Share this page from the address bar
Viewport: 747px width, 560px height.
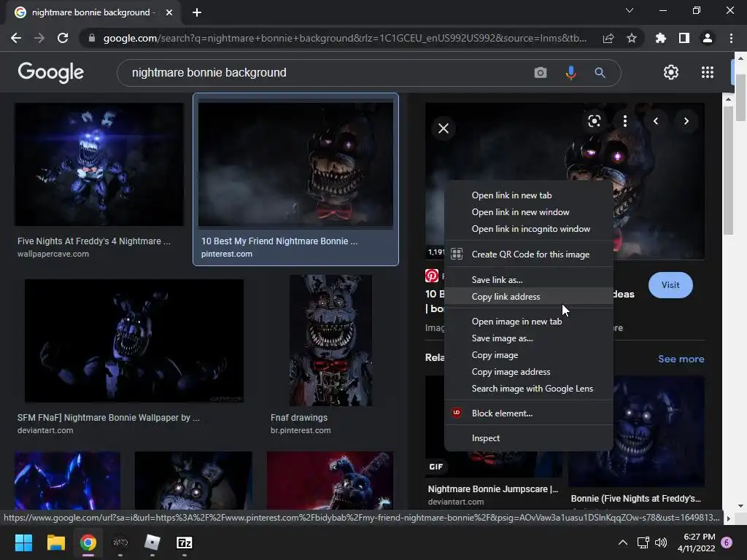[x=608, y=38]
